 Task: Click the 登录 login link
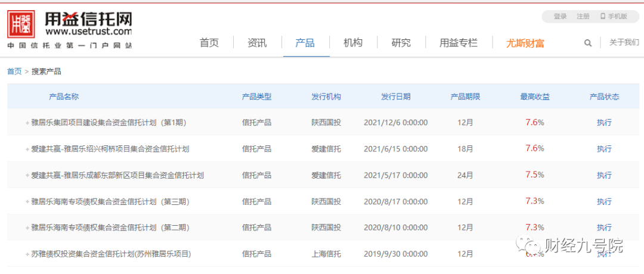[560, 17]
